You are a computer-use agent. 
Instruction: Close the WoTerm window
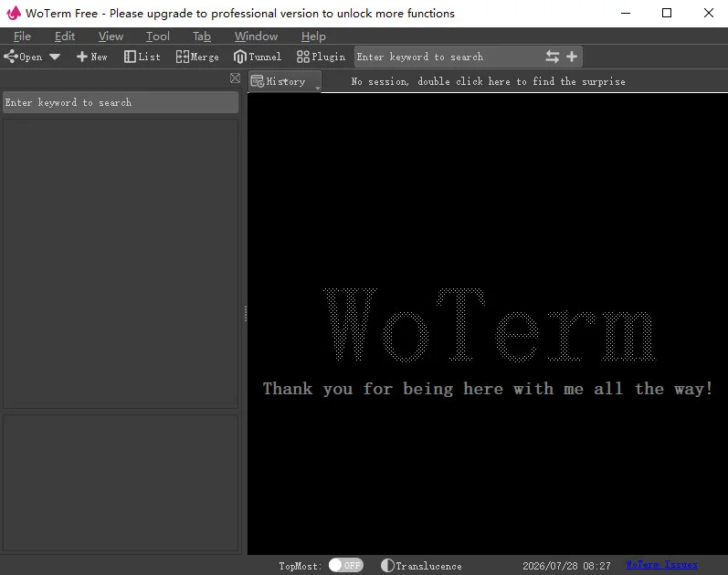coord(709,13)
